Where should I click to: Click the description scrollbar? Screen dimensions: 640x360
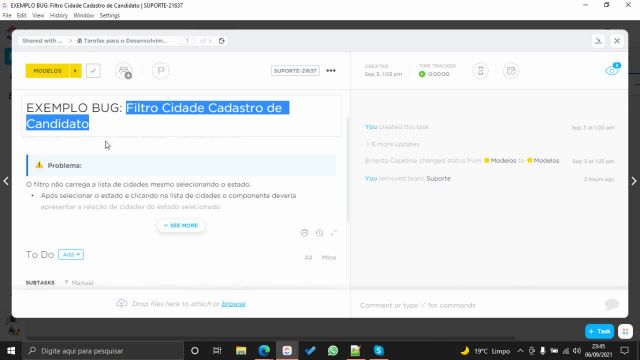pos(348,169)
